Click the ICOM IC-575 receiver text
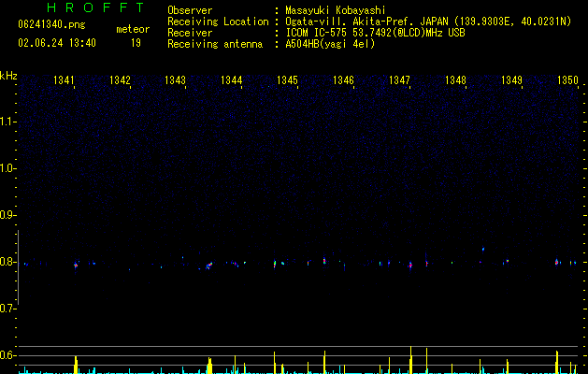The image size is (588, 374). coord(375,33)
